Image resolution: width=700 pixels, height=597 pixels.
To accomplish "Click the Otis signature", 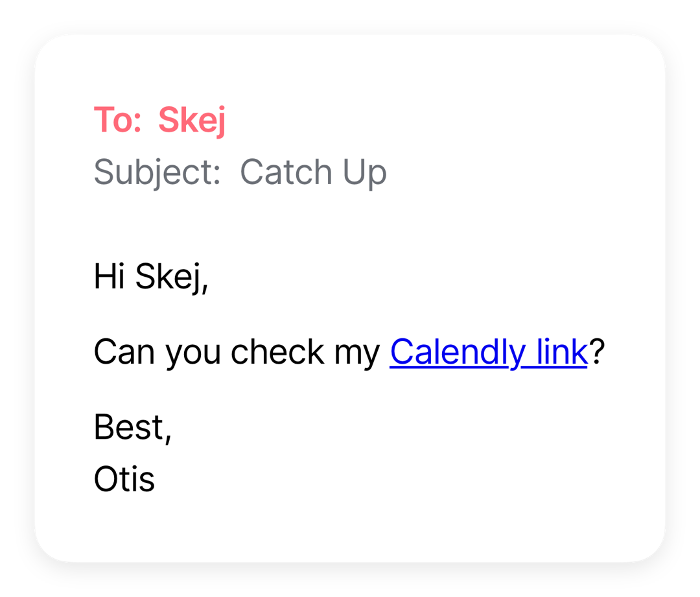I will tap(124, 479).
